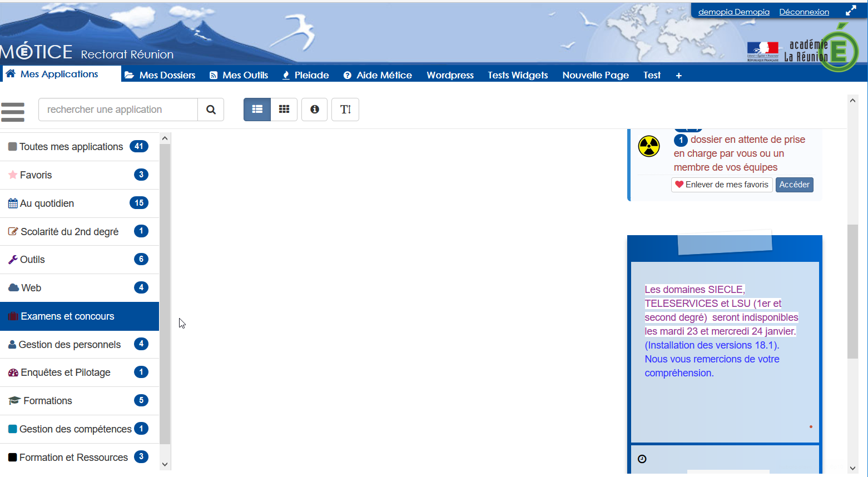Click the Déconnexion link

point(804,12)
